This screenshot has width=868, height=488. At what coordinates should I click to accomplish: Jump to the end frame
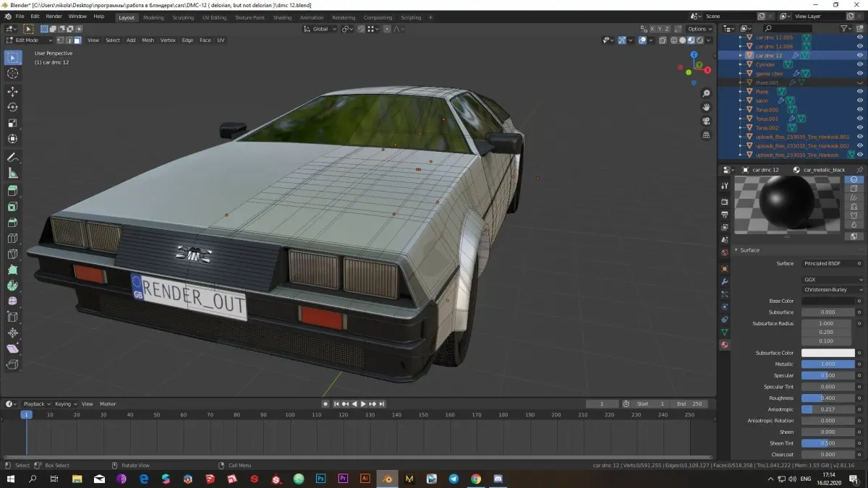[x=381, y=404]
